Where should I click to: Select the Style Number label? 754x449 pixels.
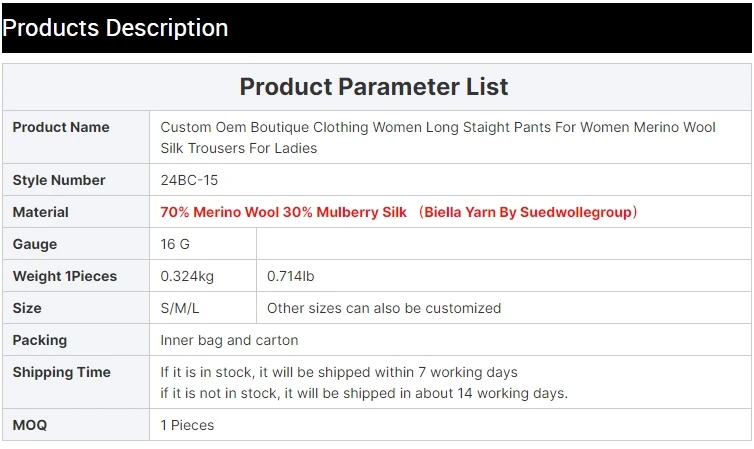click(x=58, y=180)
